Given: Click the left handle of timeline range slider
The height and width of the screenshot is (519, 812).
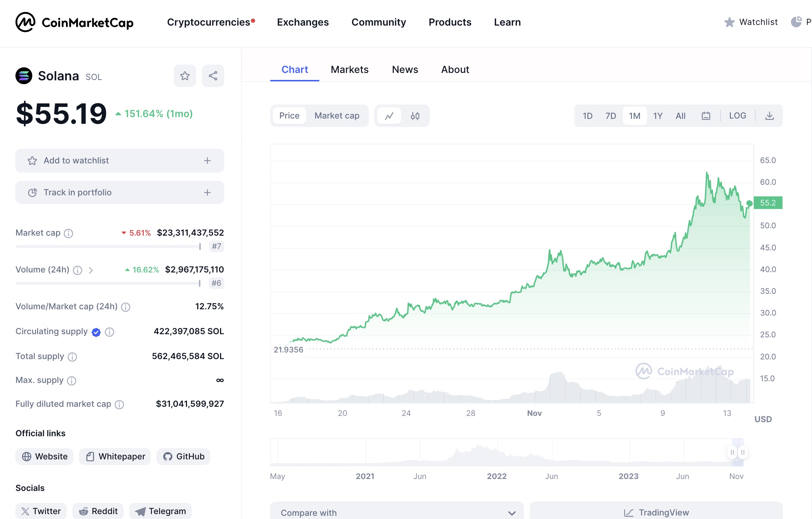Looking at the screenshot, I should coord(732,452).
